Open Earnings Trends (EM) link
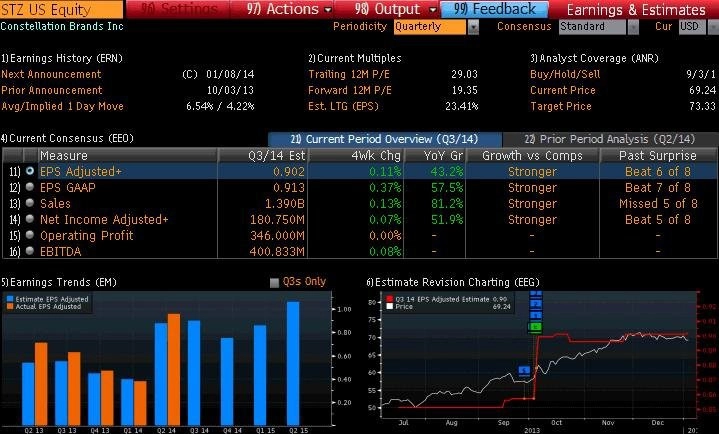 (x=59, y=282)
